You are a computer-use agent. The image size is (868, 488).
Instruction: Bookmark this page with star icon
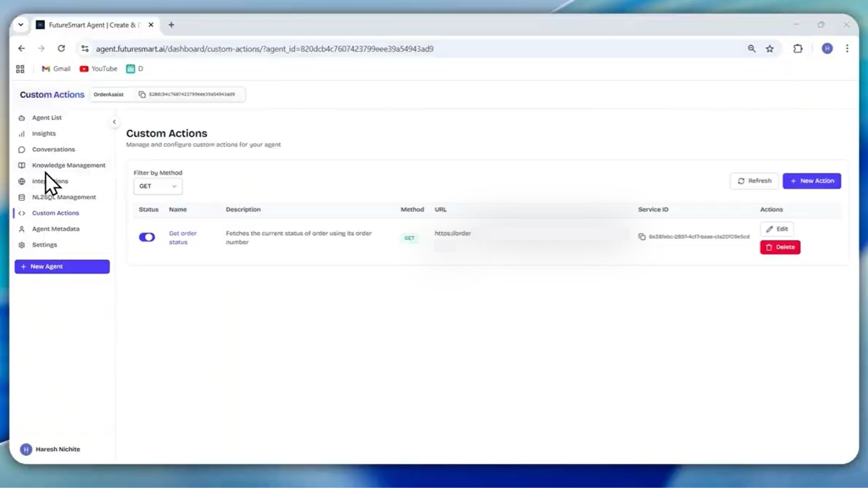point(769,48)
